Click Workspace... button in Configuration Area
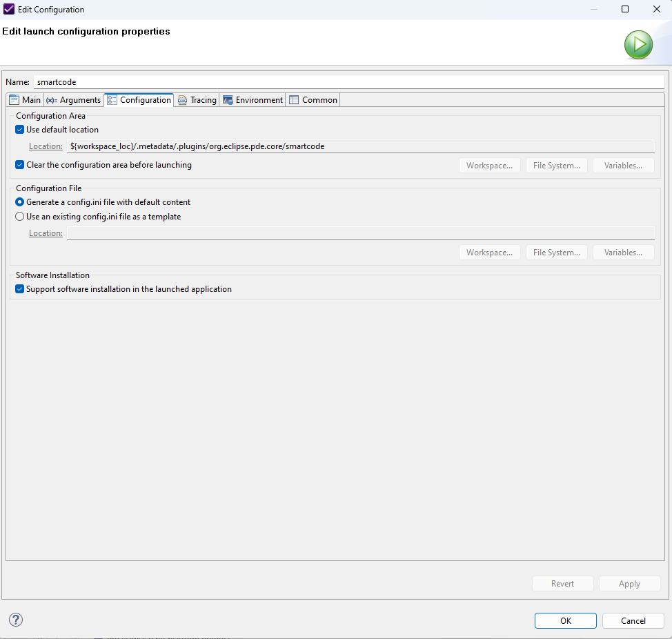Viewport: 672px width, 639px height. [x=489, y=166]
